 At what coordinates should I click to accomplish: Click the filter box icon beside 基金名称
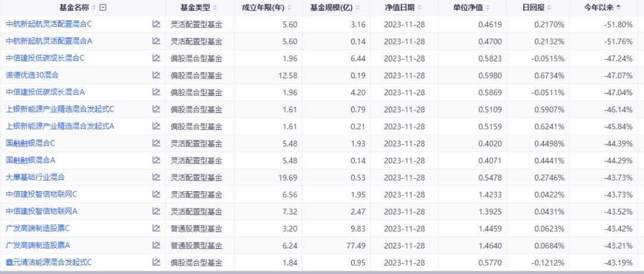(103, 8)
